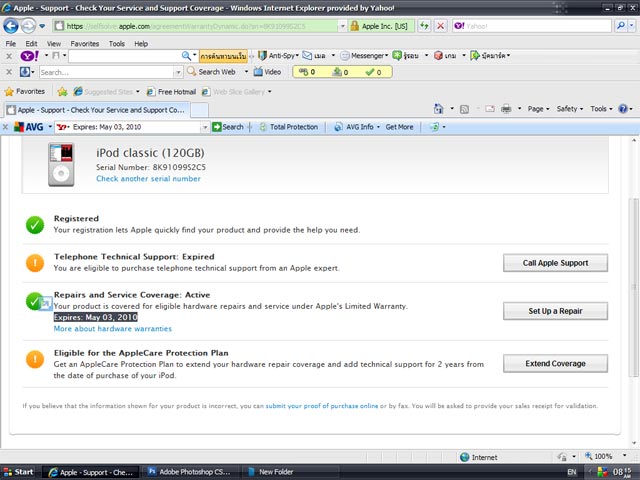Click in the Yahoo toolbar search field

click(124, 56)
